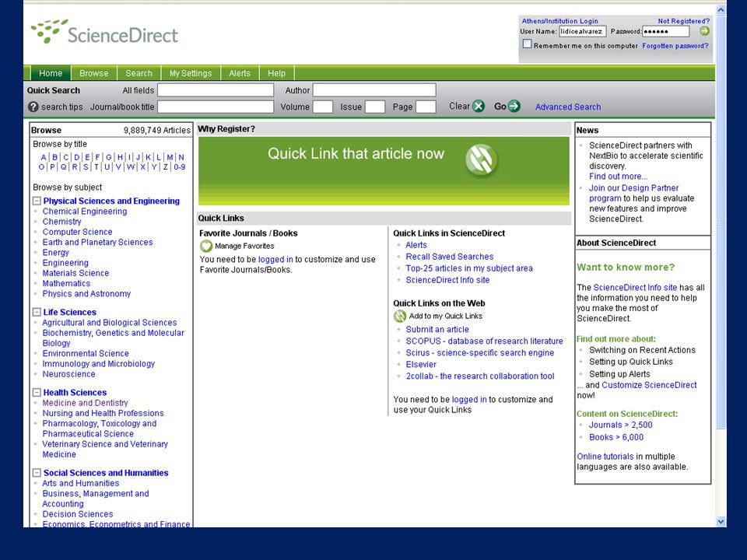Click the Clear X icon
The height and width of the screenshot is (560, 747).
[479, 107]
